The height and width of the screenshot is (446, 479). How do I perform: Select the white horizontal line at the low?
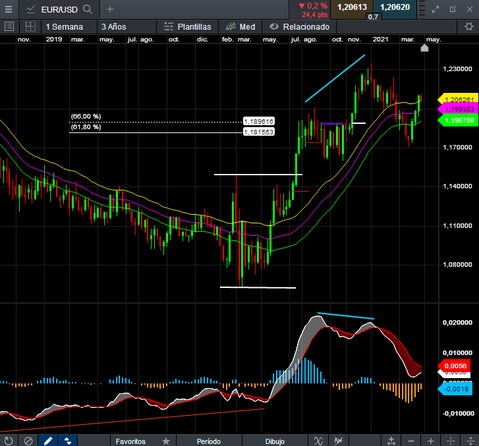pos(258,287)
